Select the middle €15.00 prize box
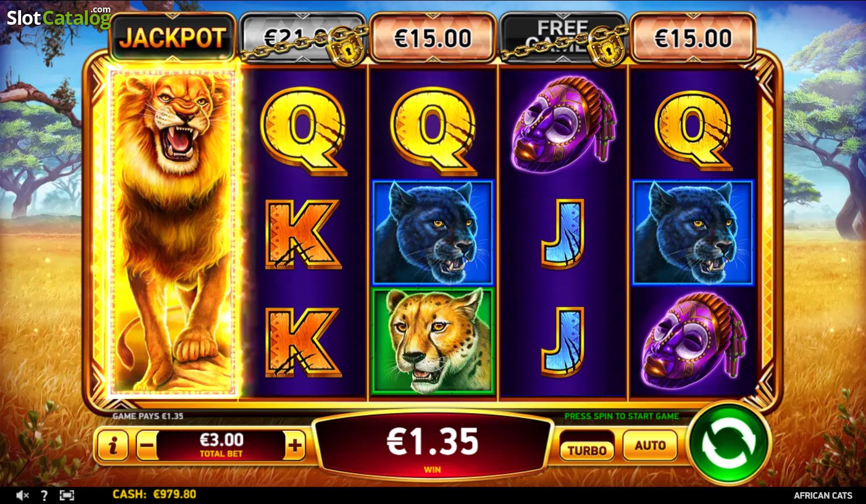The image size is (866, 504). pos(433,38)
